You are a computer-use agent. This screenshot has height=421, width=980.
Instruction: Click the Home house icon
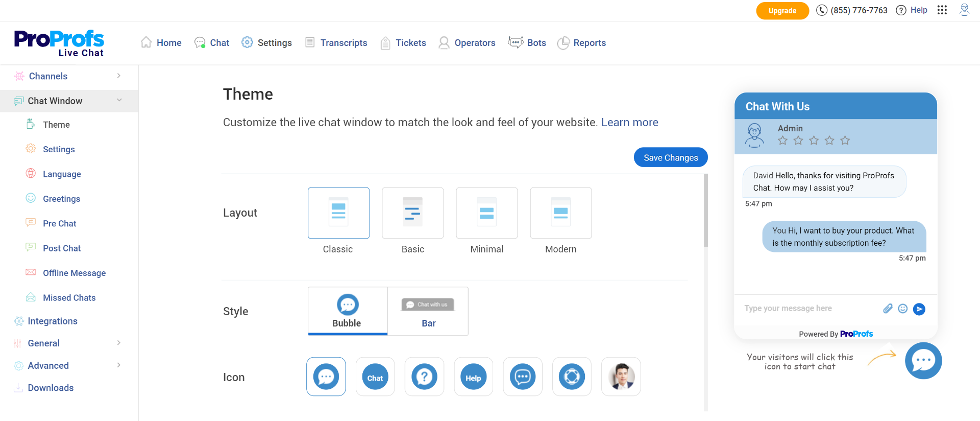(146, 42)
